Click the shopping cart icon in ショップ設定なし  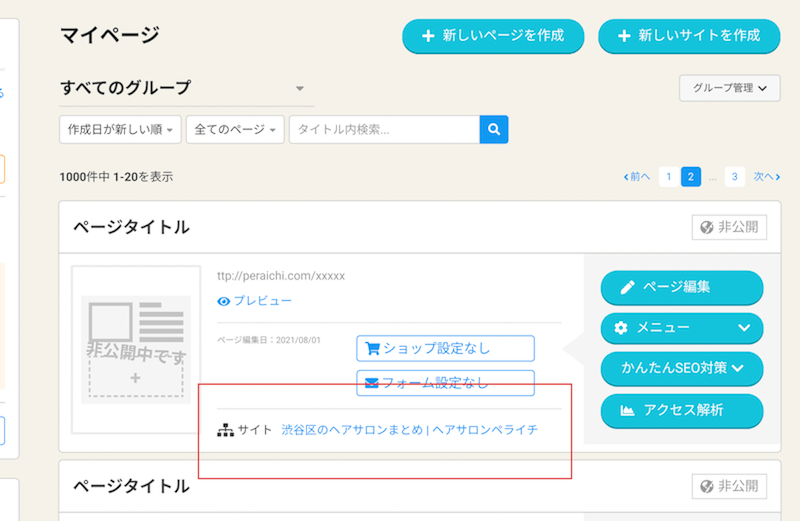pos(372,348)
